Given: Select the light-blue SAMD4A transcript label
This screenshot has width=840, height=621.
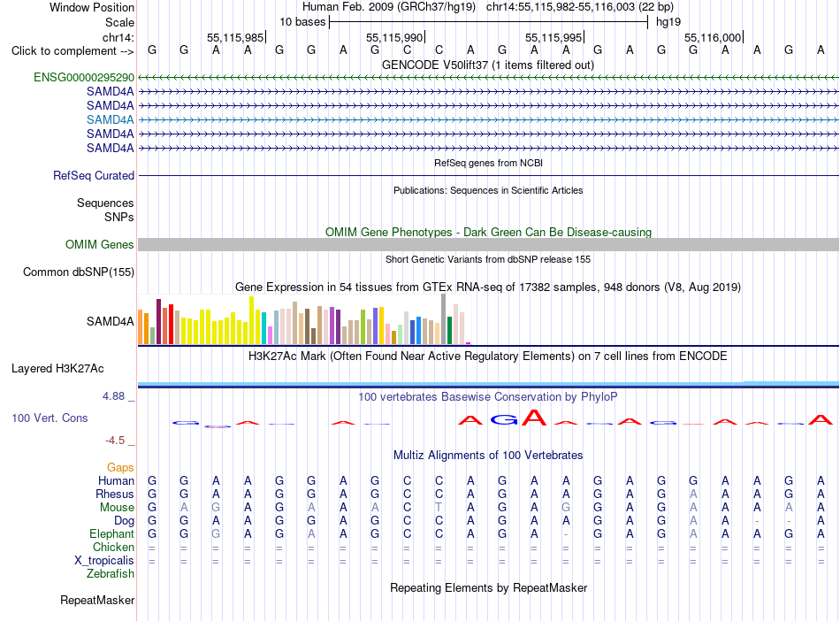Looking at the screenshot, I should tap(111, 120).
